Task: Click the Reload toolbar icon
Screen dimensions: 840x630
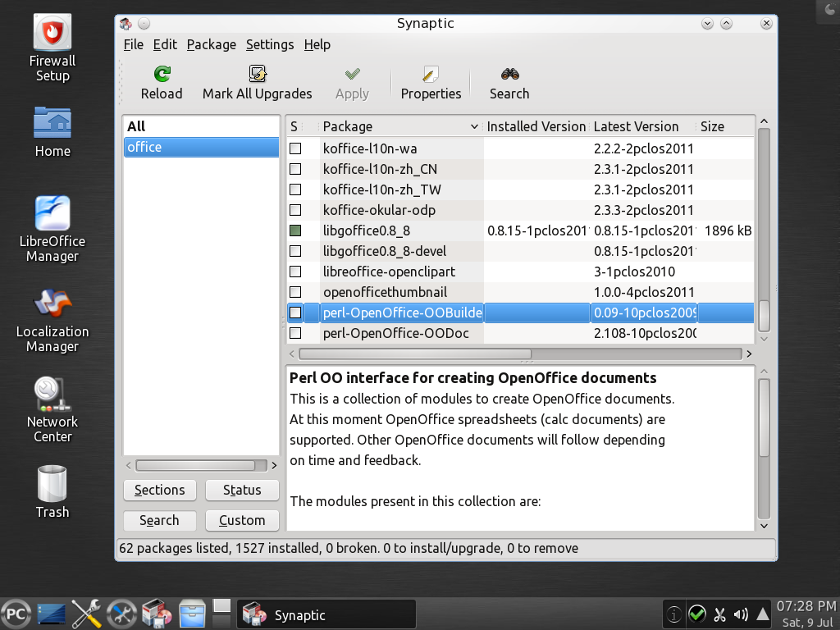Action: (162, 74)
